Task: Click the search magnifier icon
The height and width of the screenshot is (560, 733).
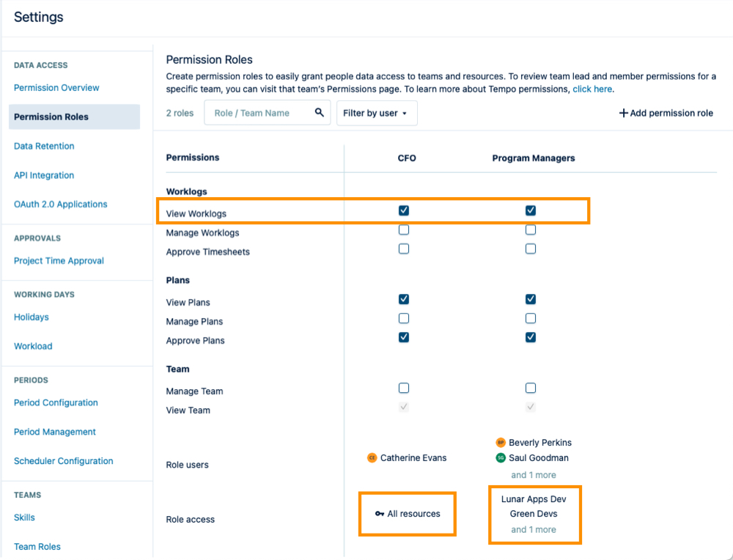Action: 319,113
